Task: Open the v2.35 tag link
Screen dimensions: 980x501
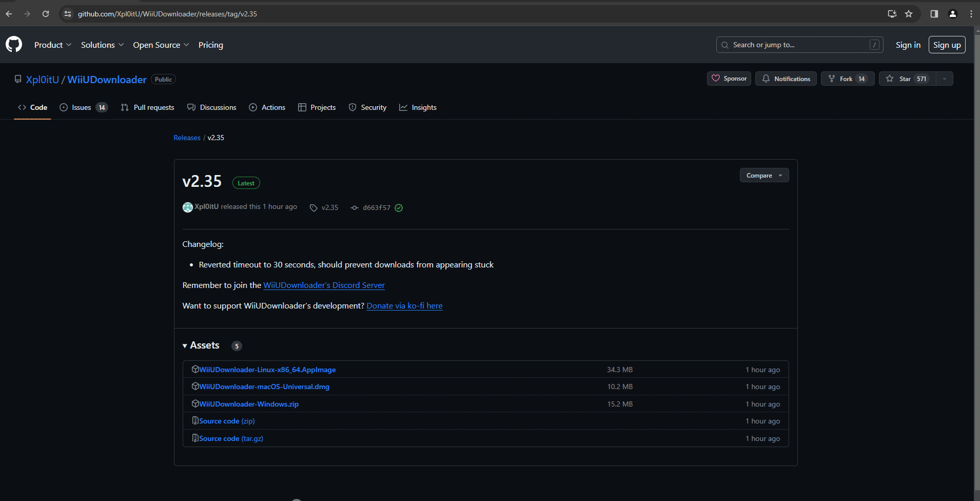Action: pyautogui.click(x=330, y=207)
